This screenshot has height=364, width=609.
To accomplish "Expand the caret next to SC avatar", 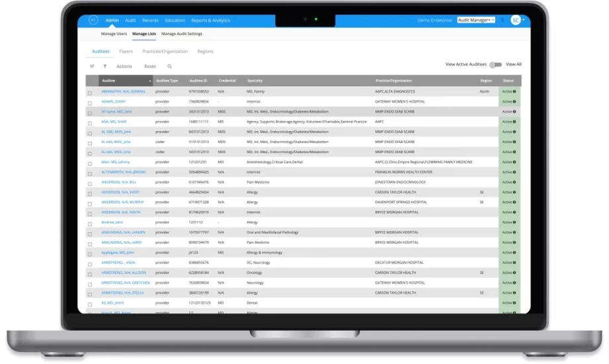I will 524,20.
